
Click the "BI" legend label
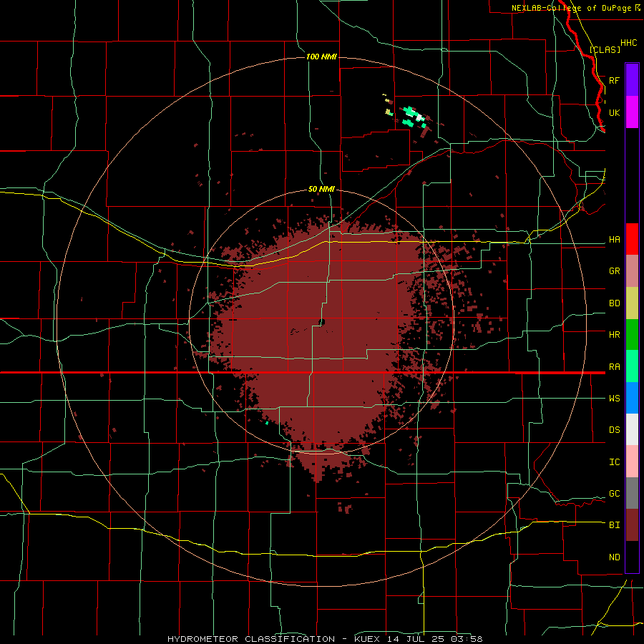[x=614, y=525]
